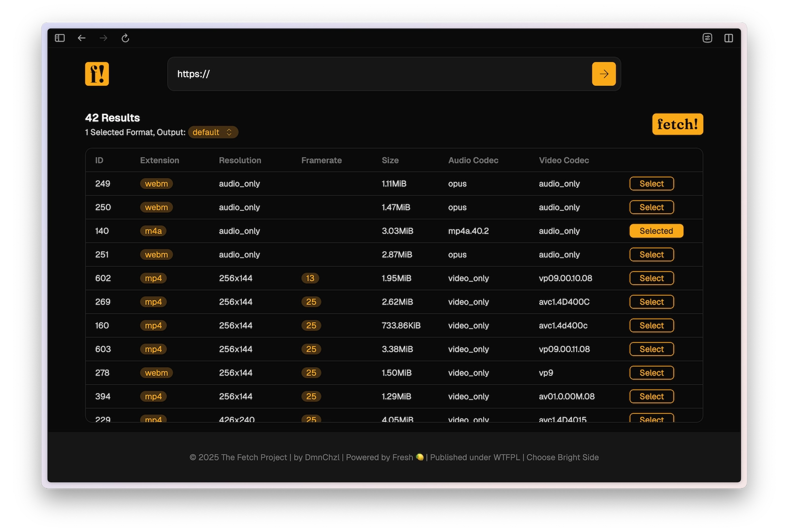
Task: Click the Fetch logo icon
Action: (97, 74)
